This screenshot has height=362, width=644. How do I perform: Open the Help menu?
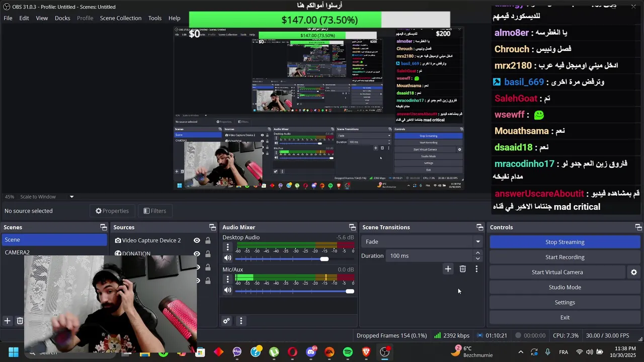pyautogui.click(x=175, y=18)
